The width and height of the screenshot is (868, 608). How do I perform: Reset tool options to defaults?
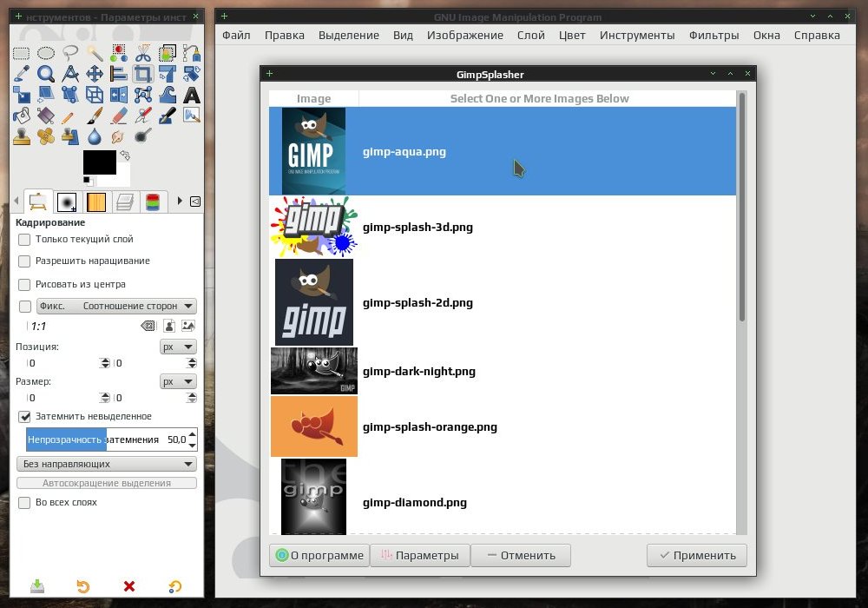click(175, 585)
